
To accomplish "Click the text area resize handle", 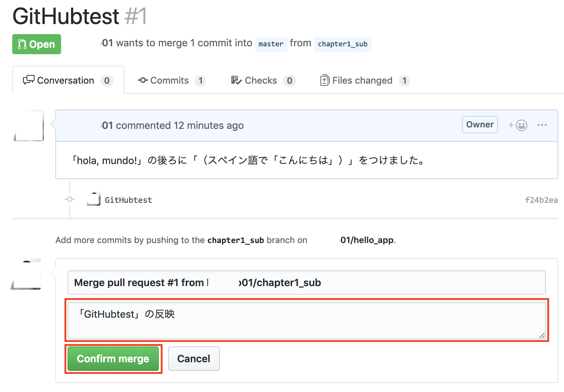I will point(542,335).
